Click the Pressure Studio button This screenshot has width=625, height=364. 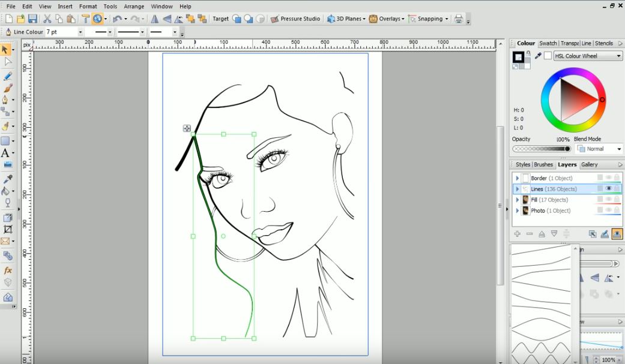pos(295,19)
